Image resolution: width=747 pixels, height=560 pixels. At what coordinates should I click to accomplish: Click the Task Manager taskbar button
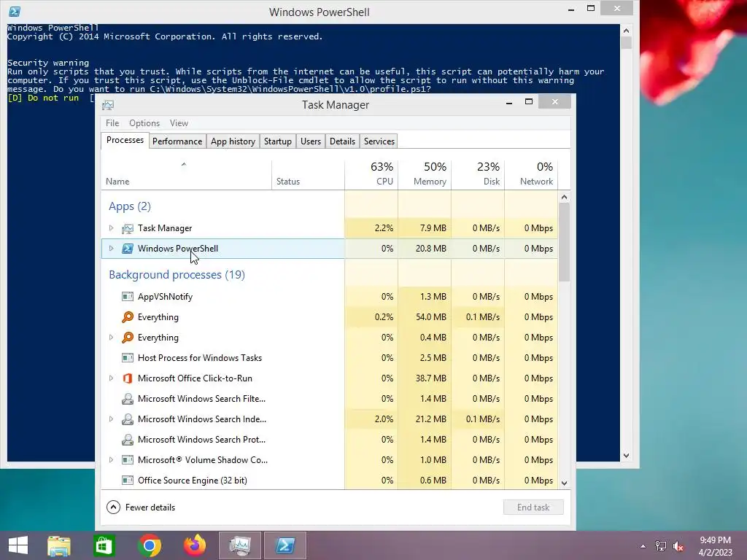pyautogui.click(x=239, y=545)
